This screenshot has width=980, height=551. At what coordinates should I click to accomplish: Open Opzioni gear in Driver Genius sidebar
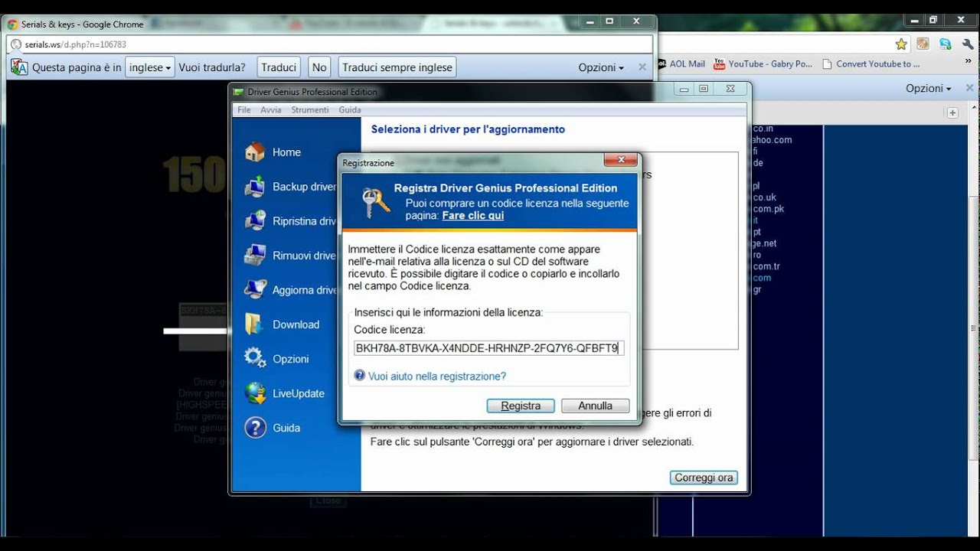tap(276, 359)
